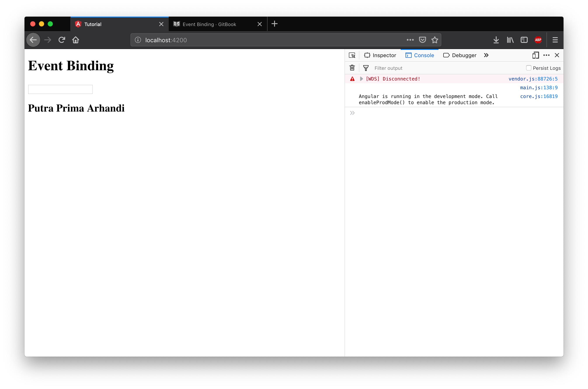Click the pick element inspector icon
This screenshot has width=588, height=389.
(x=352, y=55)
